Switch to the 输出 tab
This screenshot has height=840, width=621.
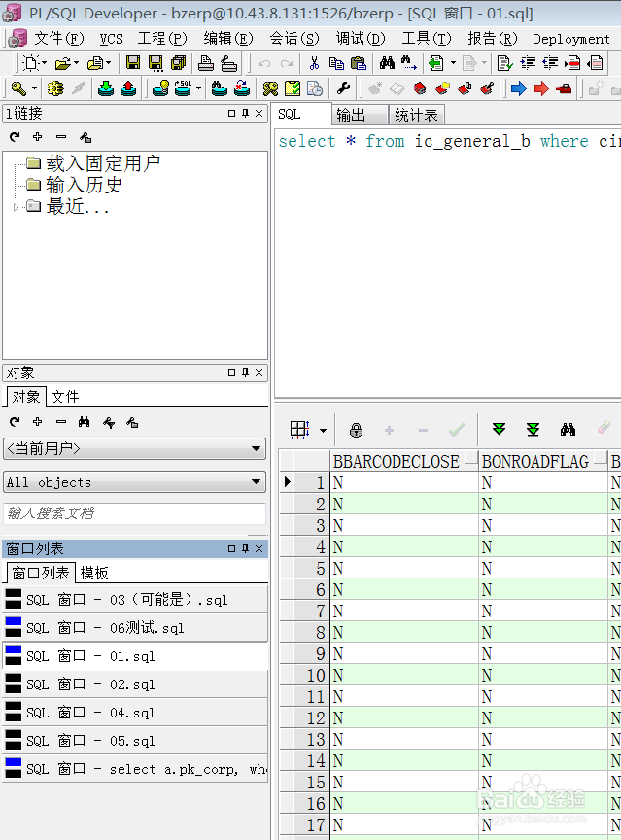point(361,115)
